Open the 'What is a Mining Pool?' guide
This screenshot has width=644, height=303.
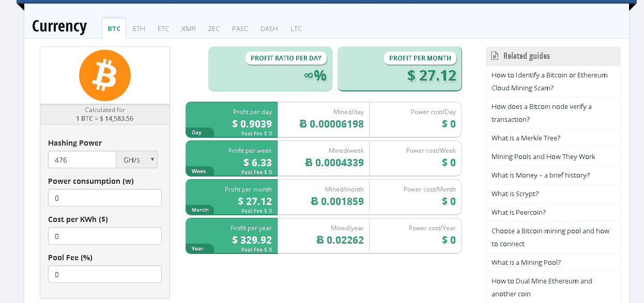[x=526, y=262]
